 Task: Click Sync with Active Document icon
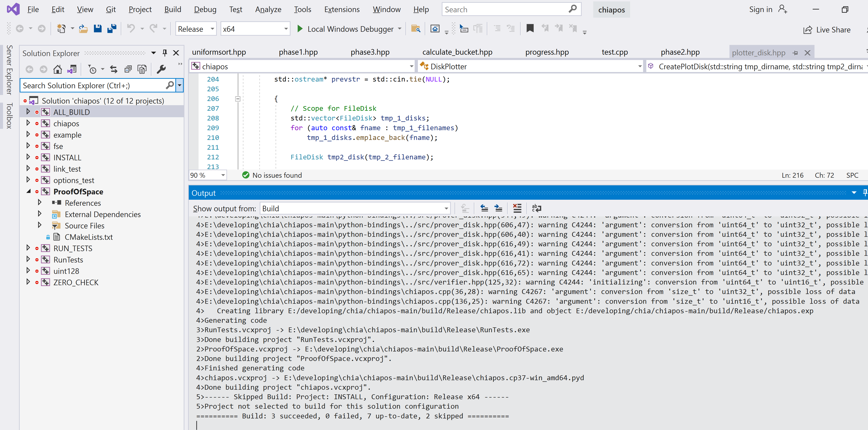tap(114, 70)
